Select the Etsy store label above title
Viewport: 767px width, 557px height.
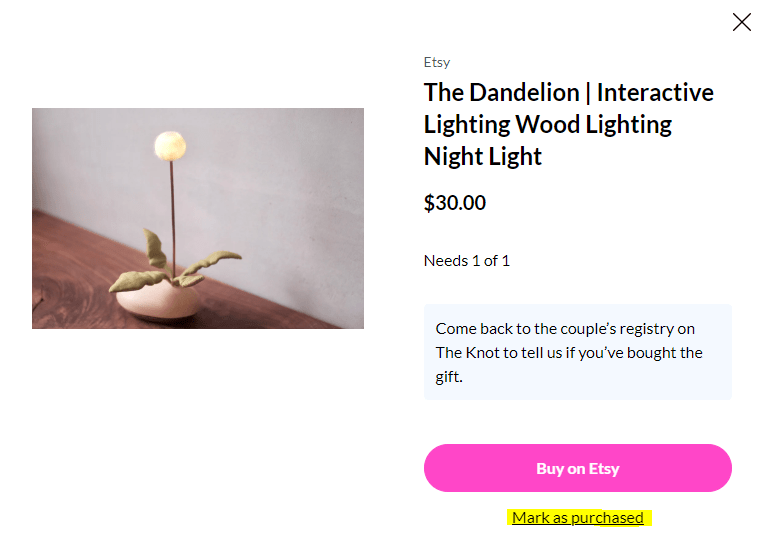click(x=437, y=63)
